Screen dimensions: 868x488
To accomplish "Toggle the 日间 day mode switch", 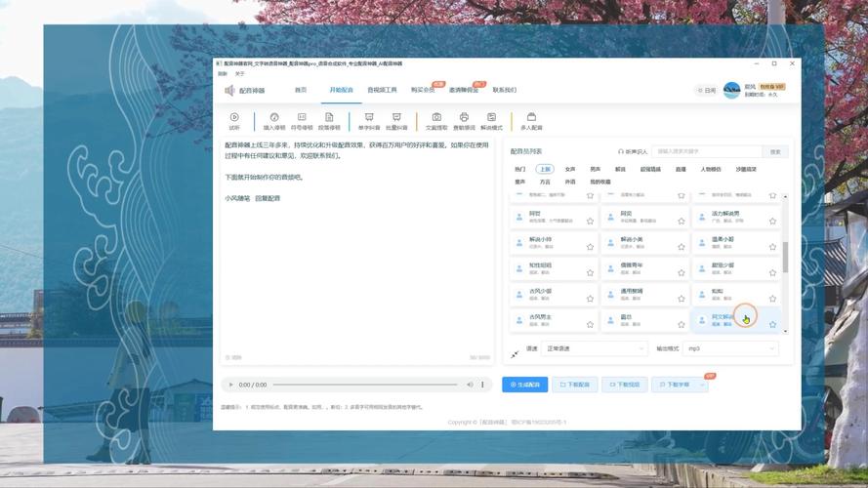I will pyautogui.click(x=706, y=90).
